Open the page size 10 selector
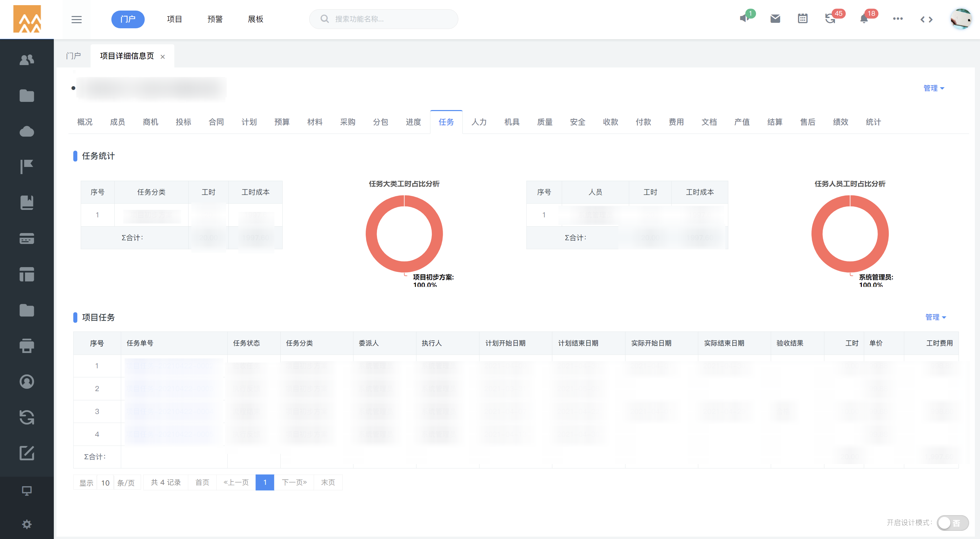This screenshot has width=980, height=539. pyautogui.click(x=105, y=483)
